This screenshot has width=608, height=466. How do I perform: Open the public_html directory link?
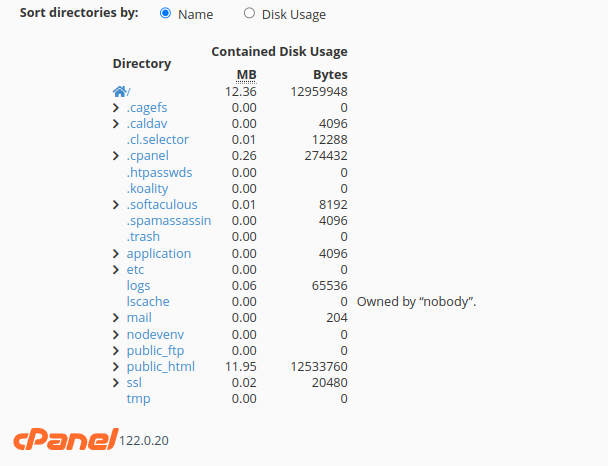point(161,367)
